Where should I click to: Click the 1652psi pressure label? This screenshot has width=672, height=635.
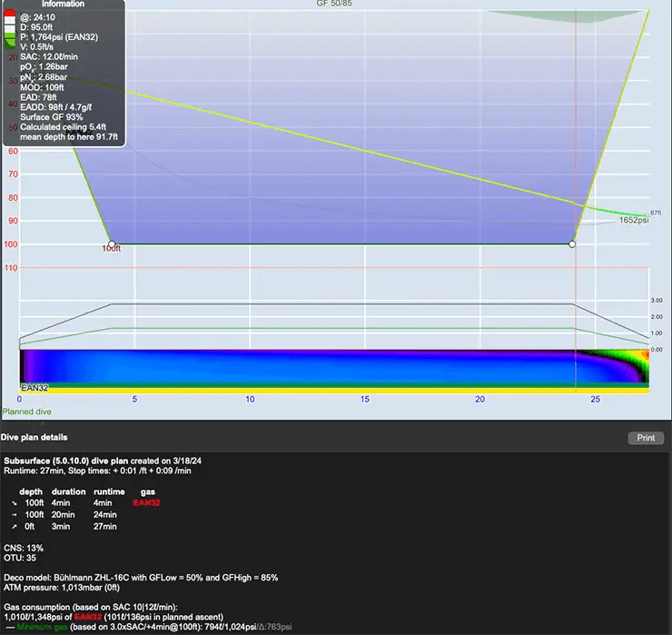pos(634,220)
